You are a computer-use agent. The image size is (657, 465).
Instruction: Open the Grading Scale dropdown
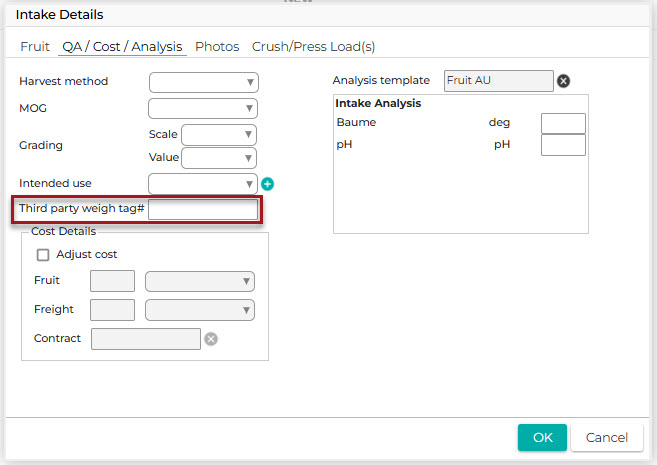219,134
